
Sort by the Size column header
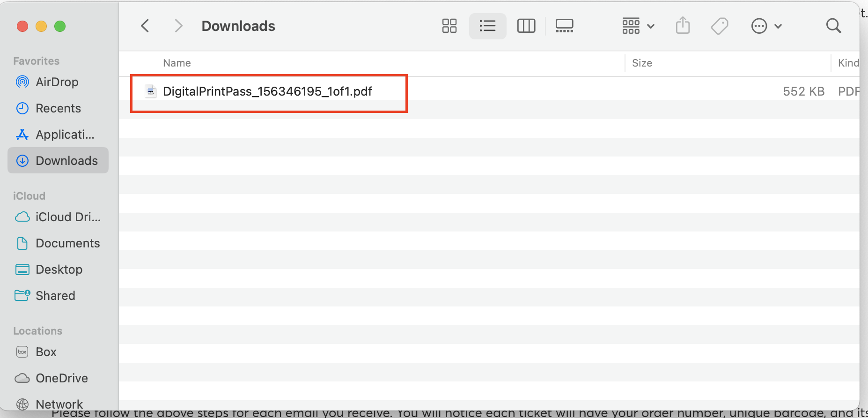click(642, 63)
